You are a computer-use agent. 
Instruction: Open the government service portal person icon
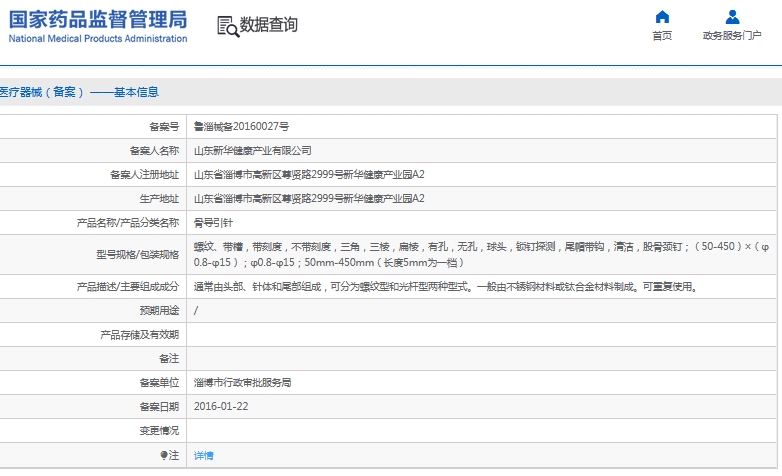(732, 17)
